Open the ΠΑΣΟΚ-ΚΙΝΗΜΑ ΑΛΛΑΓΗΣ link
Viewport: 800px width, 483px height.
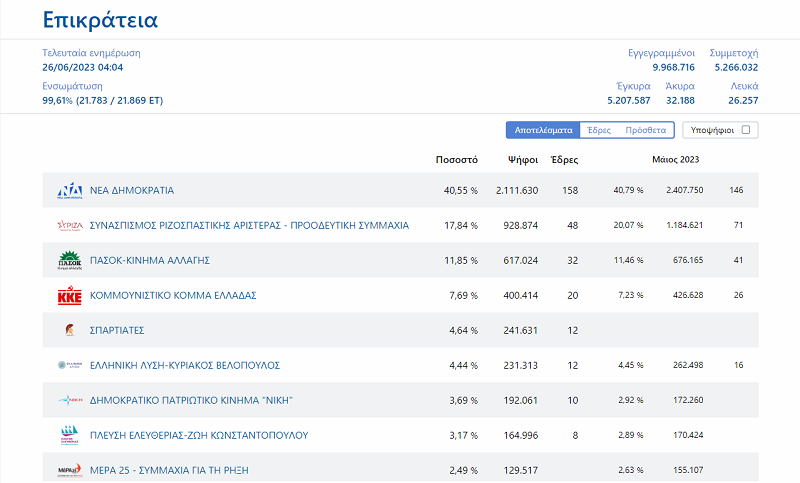point(149,260)
